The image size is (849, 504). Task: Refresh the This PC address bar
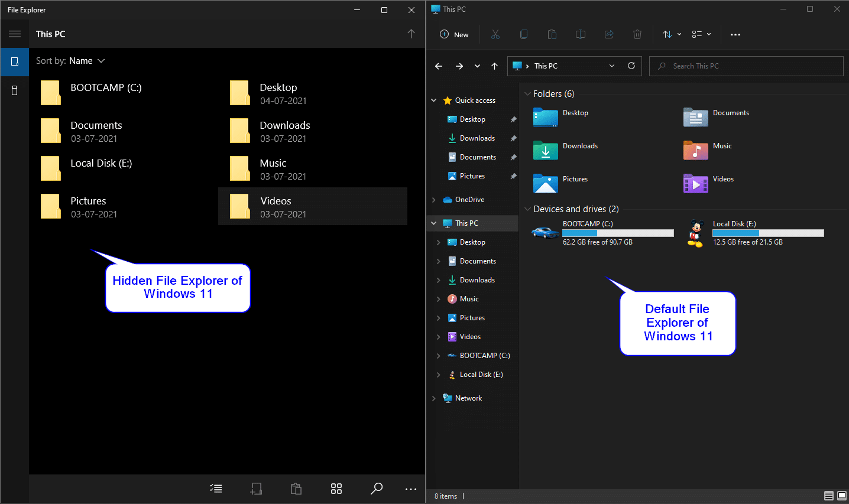[631, 66]
